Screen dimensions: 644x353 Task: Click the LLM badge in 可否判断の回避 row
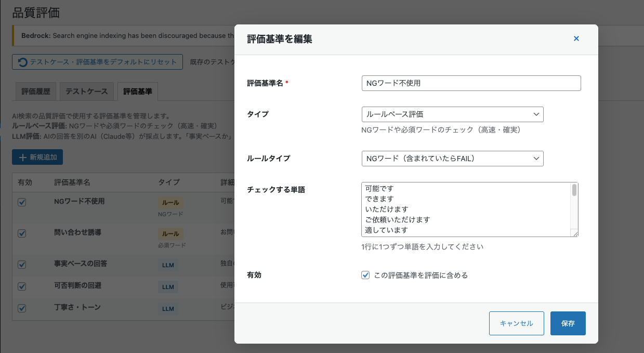168,287
